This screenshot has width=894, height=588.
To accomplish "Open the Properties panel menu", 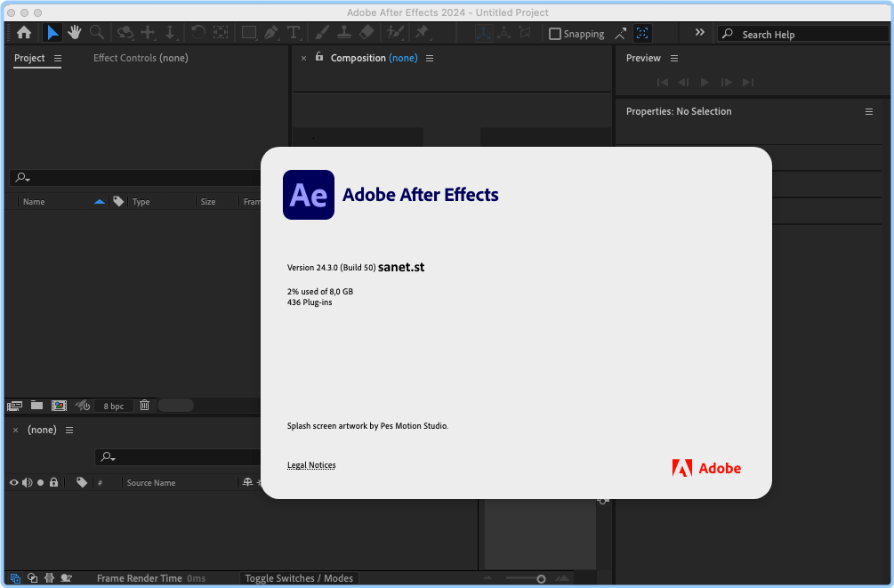I will [869, 112].
